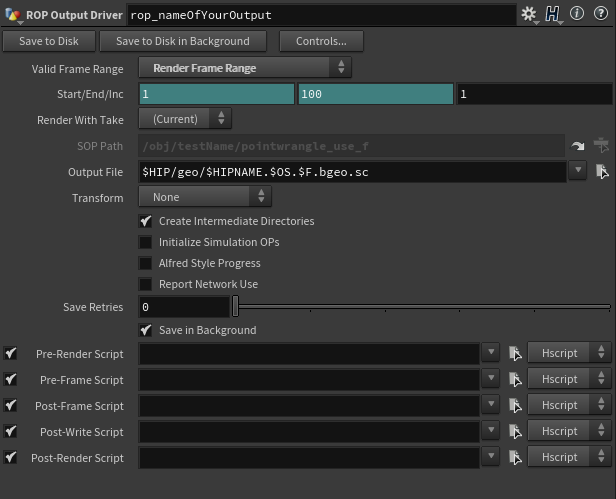
Task: Click the Pre-Render Script text field
Action: click(x=309, y=354)
